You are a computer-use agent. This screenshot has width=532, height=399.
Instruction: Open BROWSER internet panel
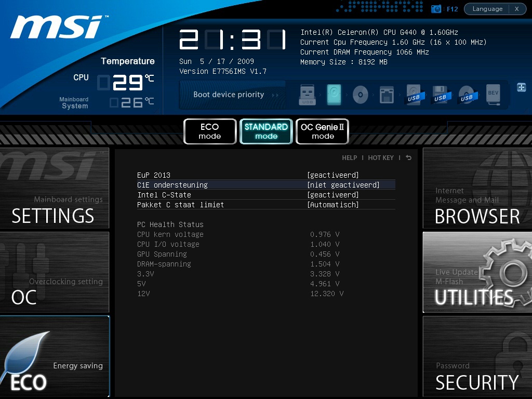477,188
